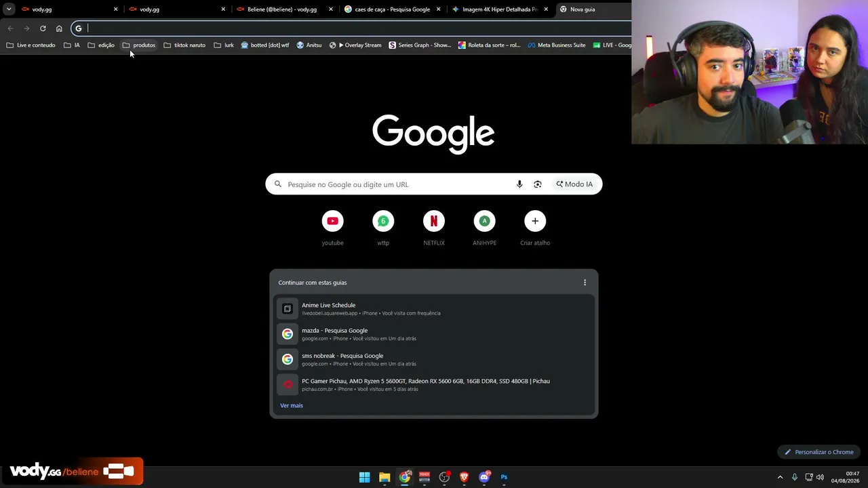
Task: Open the Imagem 4K Hiper Detalhada tab
Action: [500, 9]
